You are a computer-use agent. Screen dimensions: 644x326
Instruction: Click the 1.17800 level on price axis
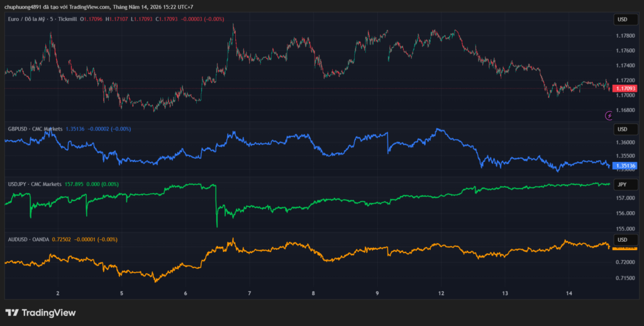(625, 36)
